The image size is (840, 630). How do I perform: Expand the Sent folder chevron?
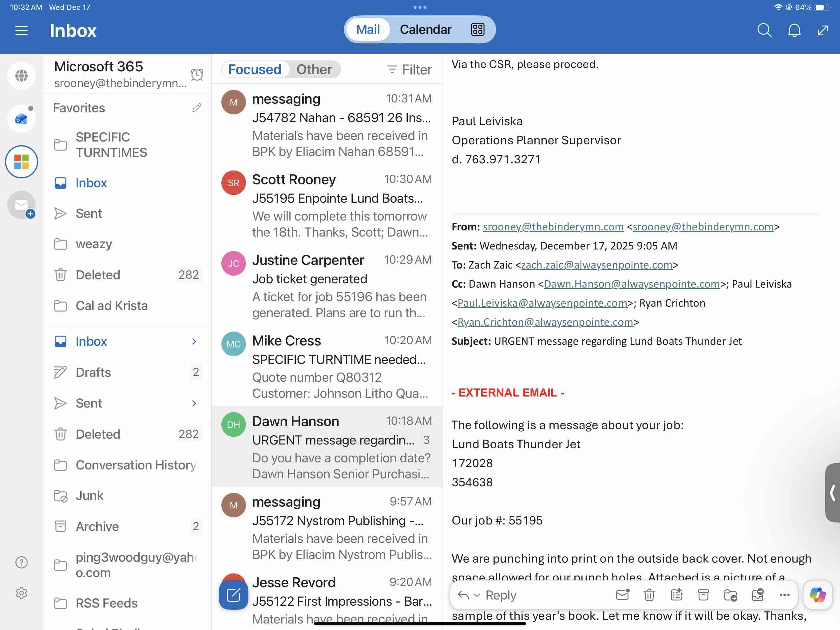click(194, 403)
